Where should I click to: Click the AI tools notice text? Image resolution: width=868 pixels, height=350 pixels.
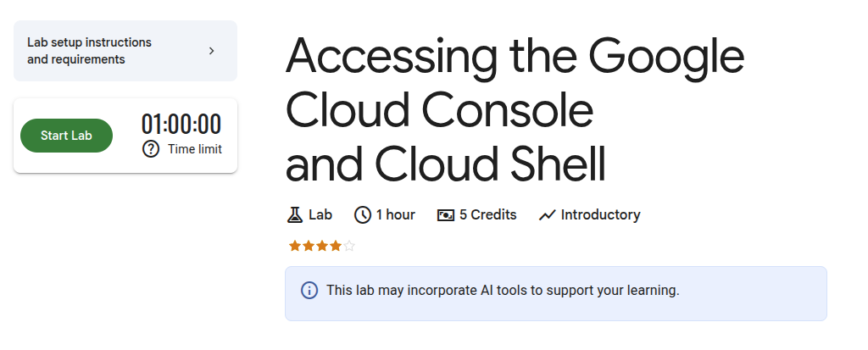(x=503, y=291)
